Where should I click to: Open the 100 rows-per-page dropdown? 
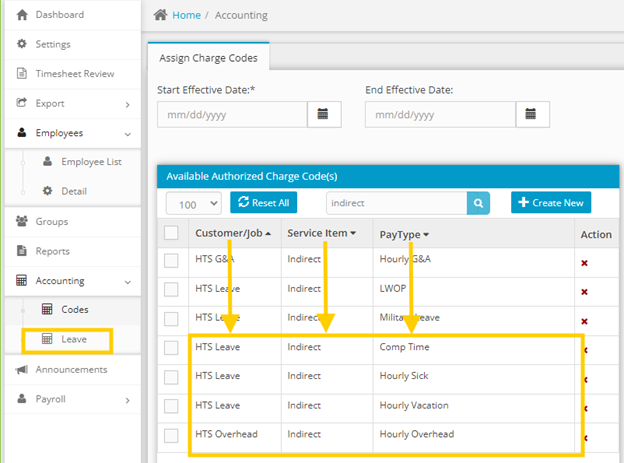coord(193,203)
